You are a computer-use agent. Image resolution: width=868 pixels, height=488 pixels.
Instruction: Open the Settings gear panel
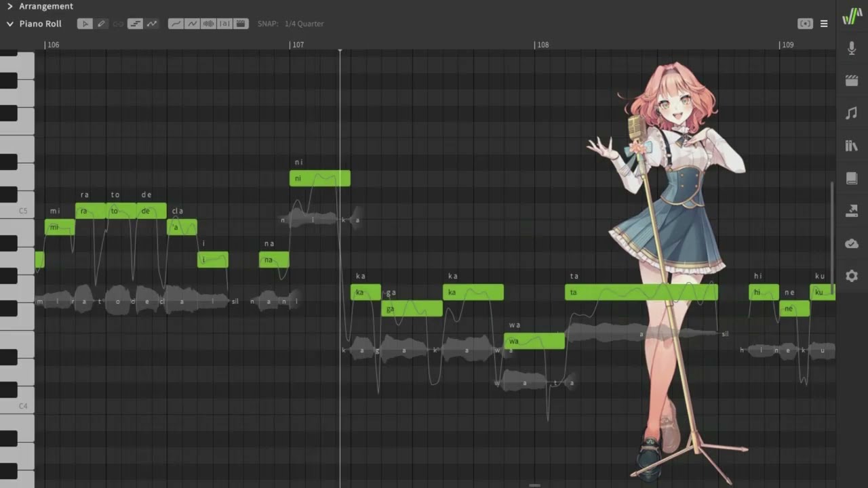pos(852,276)
